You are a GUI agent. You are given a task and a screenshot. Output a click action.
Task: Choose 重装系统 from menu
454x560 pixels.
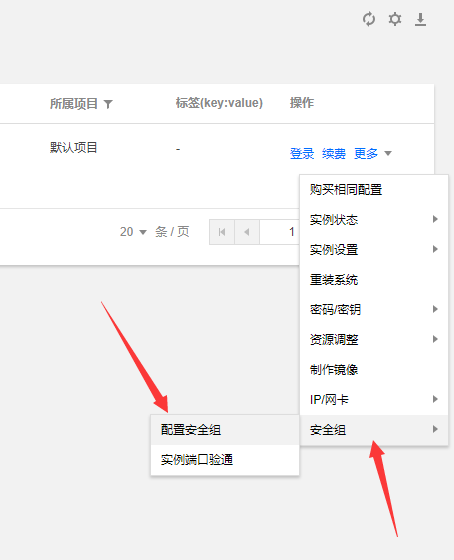(x=374, y=280)
